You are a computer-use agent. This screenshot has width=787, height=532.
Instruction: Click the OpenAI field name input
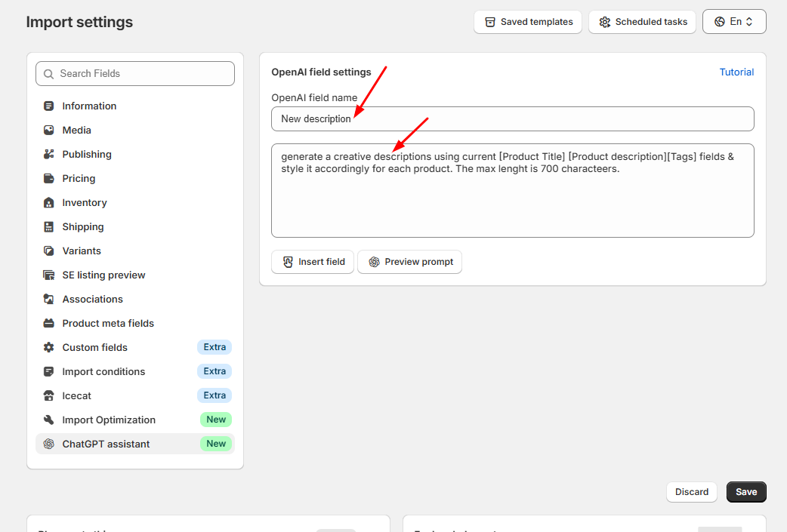tap(512, 118)
